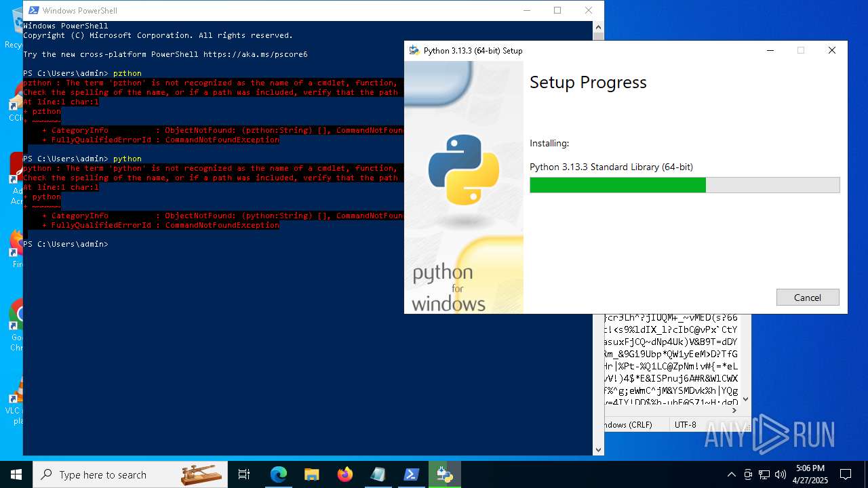Click the 'Setup Progress' heading

[588, 83]
